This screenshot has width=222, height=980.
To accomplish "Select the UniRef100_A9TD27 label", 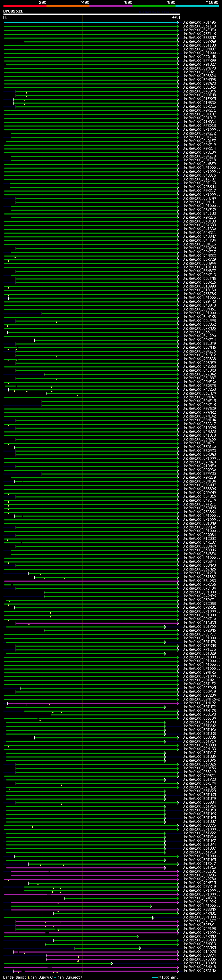I will (x=199, y=64).
